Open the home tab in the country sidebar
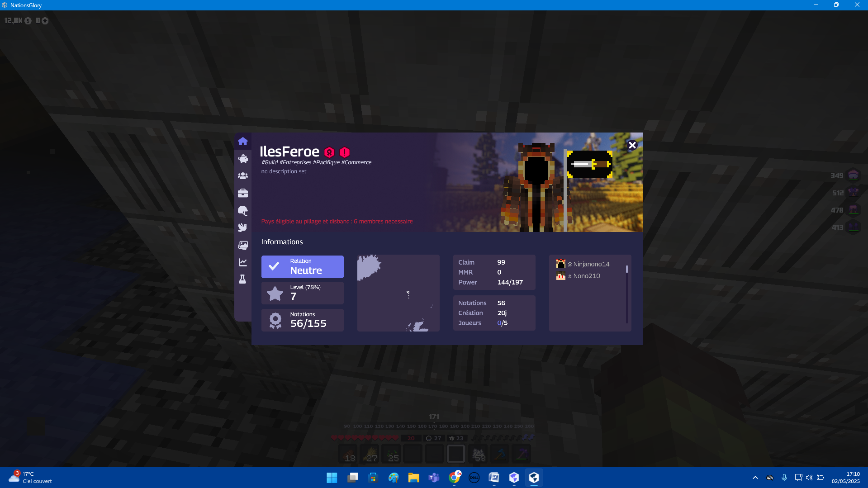Screen dimensions: 868x488 pos(243,141)
